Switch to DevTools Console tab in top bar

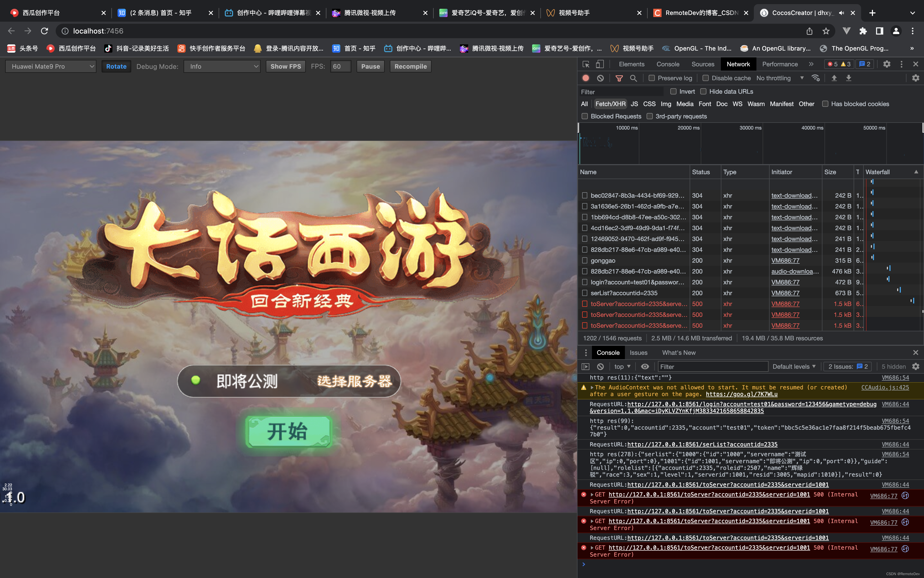pyautogui.click(x=668, y=64)
